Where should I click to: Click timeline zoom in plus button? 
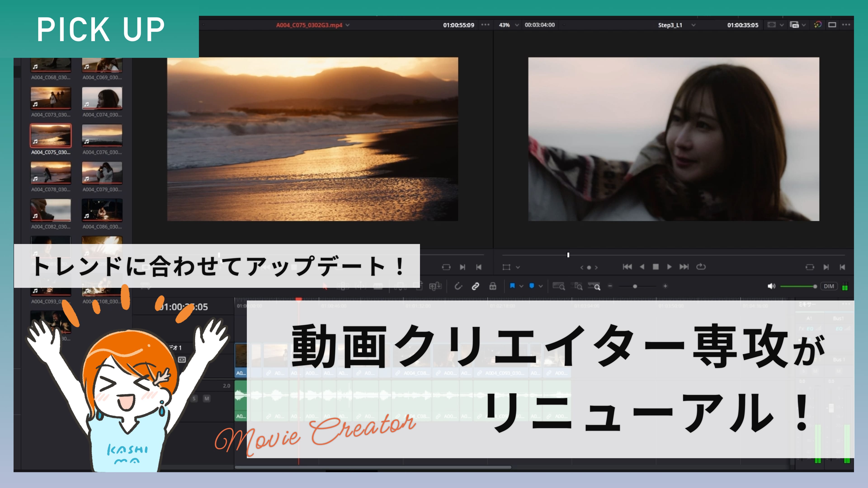(665, 286)
